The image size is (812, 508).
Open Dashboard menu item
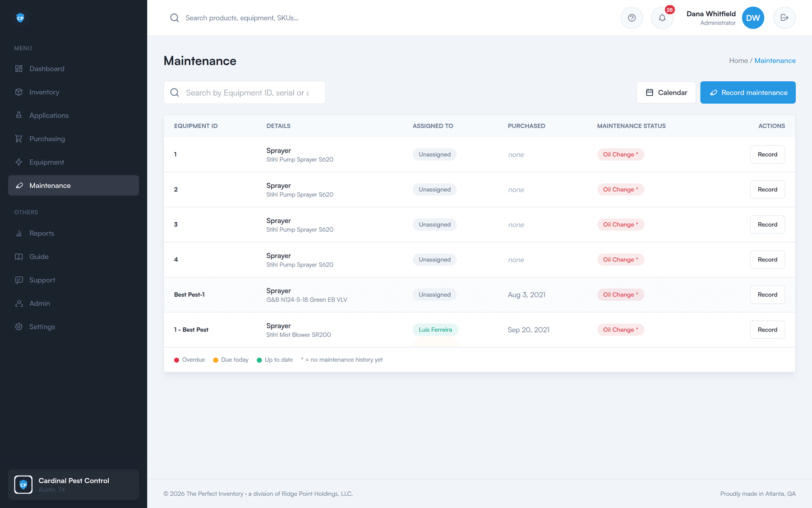74,69
